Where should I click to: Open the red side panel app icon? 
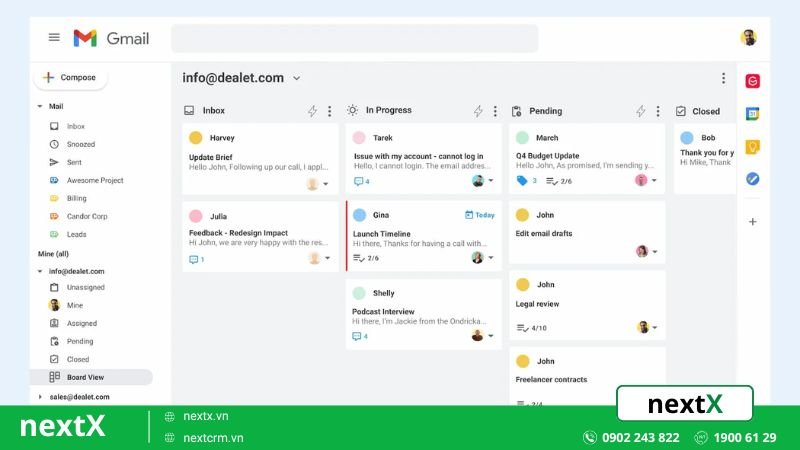coord(753,81)
